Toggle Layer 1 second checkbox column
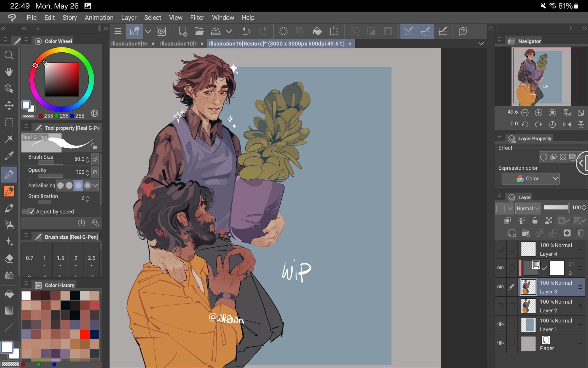 (512, 324)
